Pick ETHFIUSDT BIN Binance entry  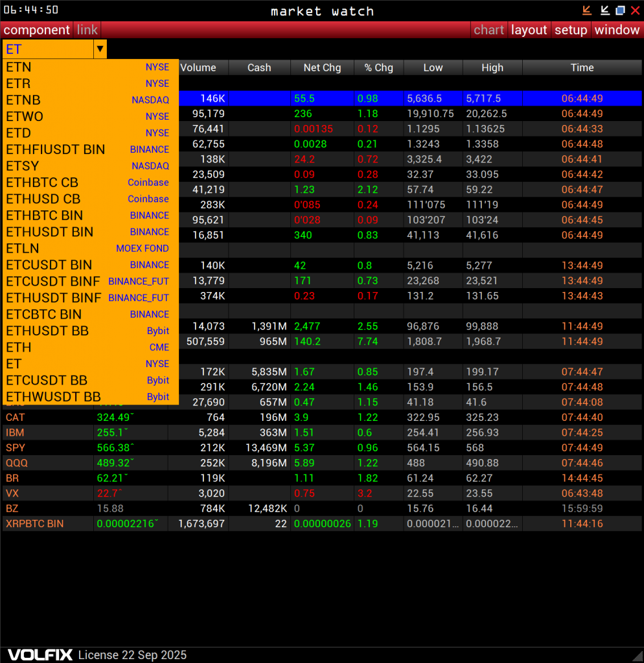(x=91, y=150)
